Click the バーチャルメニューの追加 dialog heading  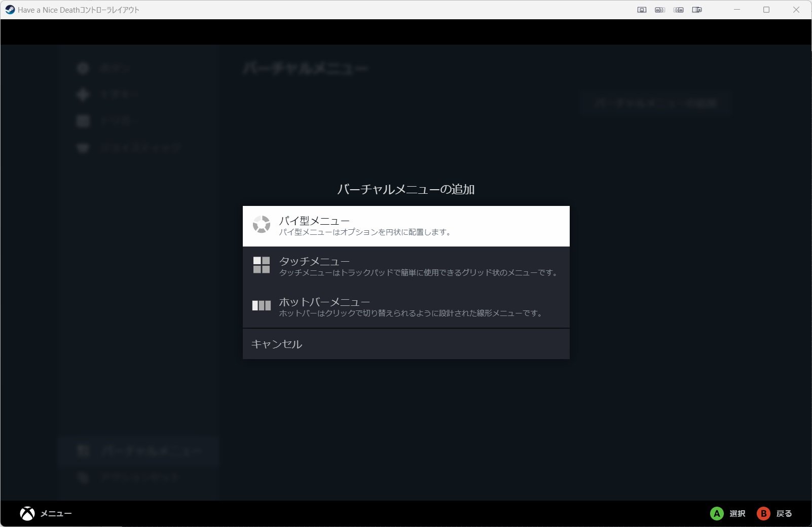(406, 189)
